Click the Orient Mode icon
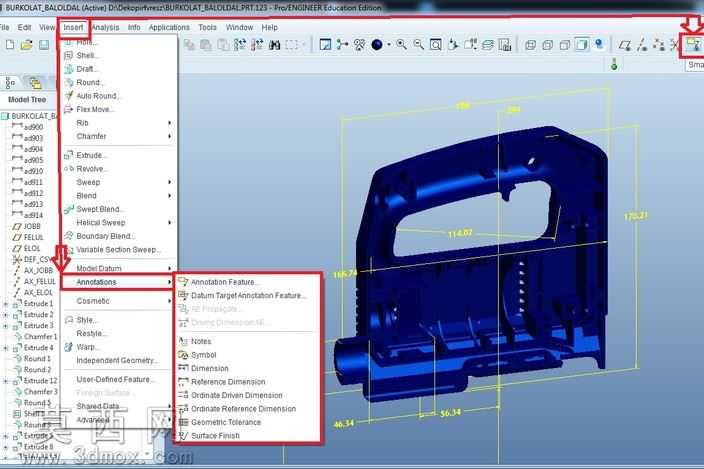This screenshot has width=704, height=469. click(x=359, y=45)
